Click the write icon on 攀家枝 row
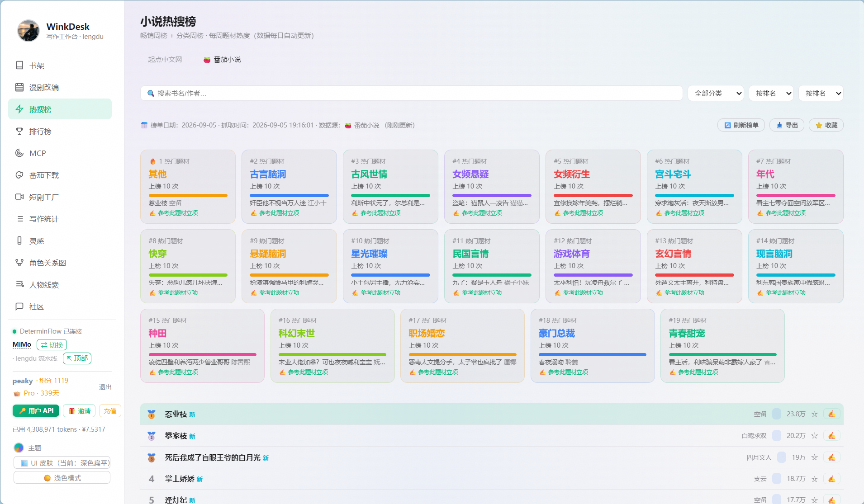Viewport: 864px width, 504px height. [831, 436]
